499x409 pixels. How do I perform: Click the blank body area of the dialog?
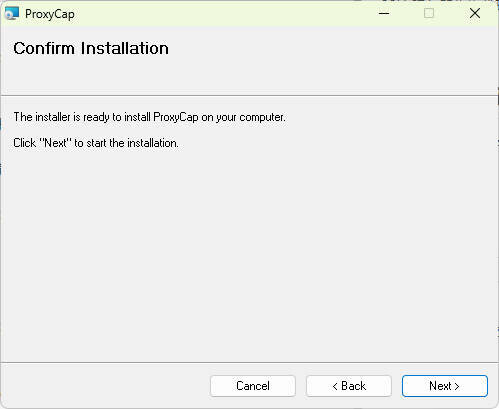[x=249, y=253]
